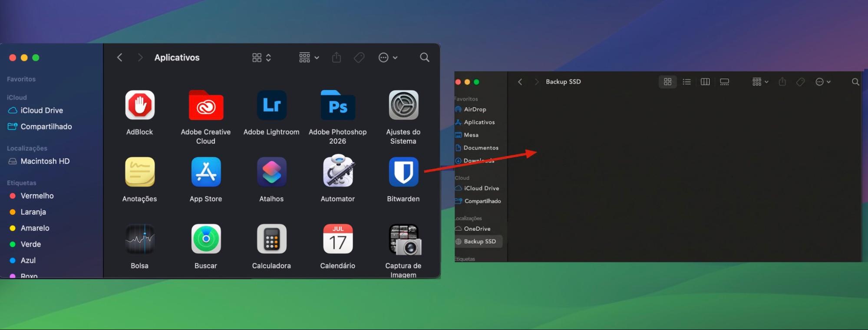Image resolution: width=868 pixels, height=330 pixels.
Task: Open more actions menu in Backup SSD window
Action: (823, 82)
